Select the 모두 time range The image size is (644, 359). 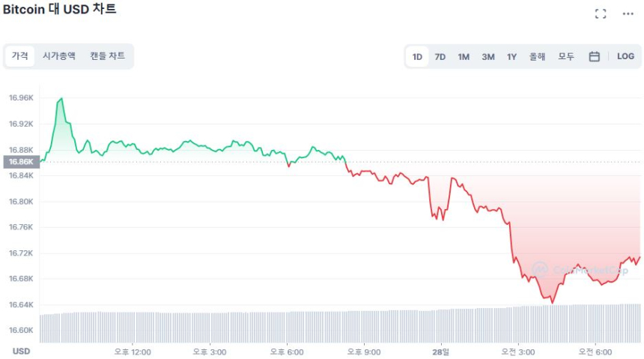(566, 56)
